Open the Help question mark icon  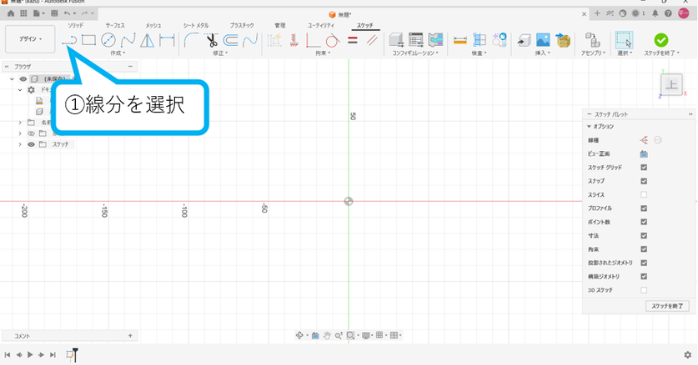pos(668,13)
